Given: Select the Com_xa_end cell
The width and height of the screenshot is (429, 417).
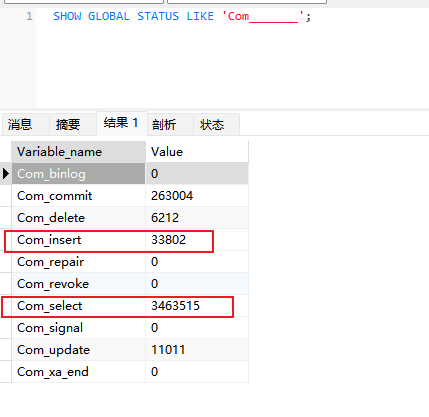Looking at the screenshot, I should (78, 372).
